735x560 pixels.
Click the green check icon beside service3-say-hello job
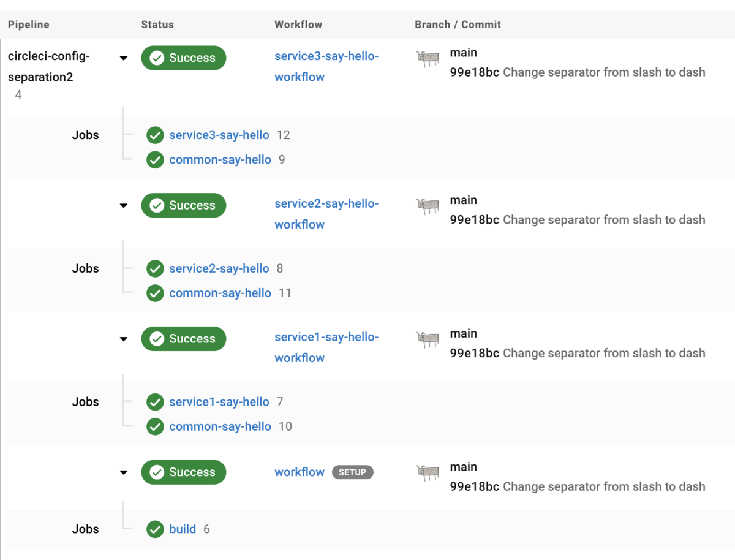[156, 135]
